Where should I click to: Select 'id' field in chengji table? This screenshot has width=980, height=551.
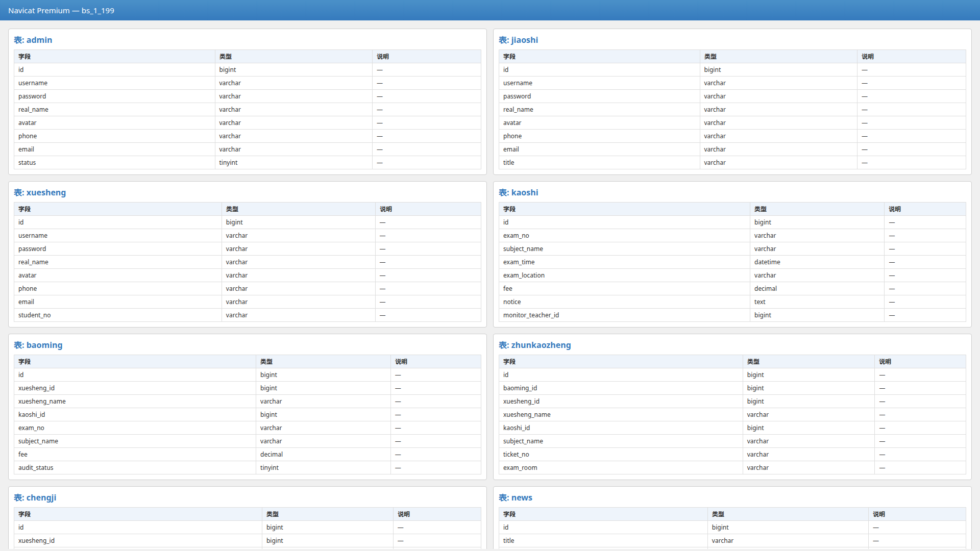(21, 528)
